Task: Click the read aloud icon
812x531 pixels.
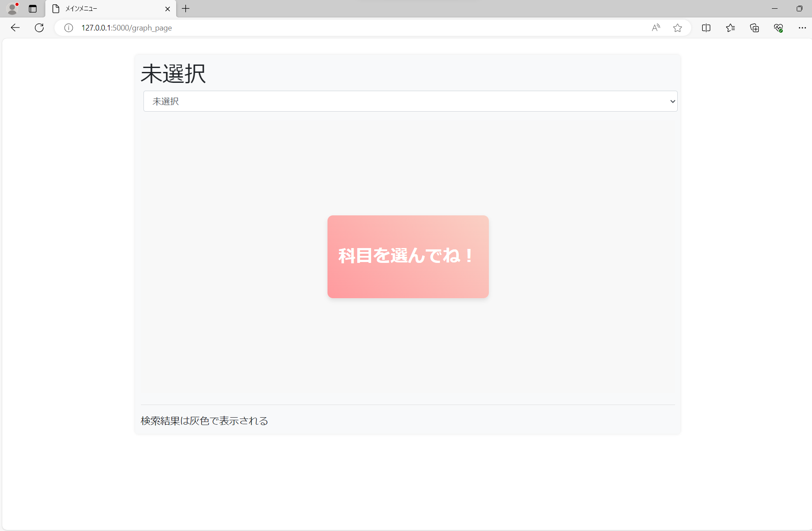Action: 655,28
